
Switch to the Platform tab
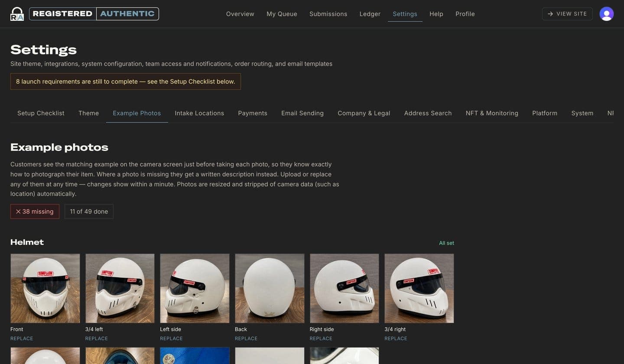pyautogui.click(x=545, y=113)
